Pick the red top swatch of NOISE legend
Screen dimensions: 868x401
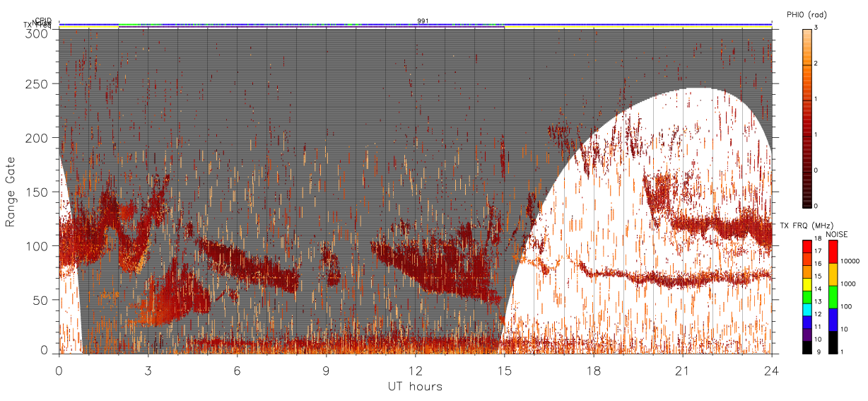[x=832, y=252]
